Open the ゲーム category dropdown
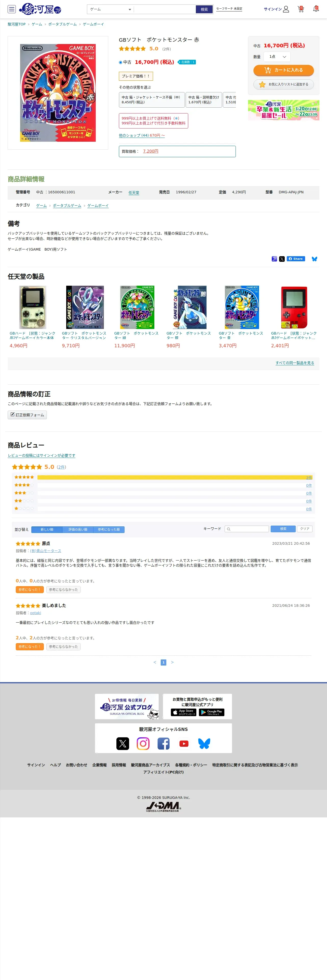 (x=110, y=9)
